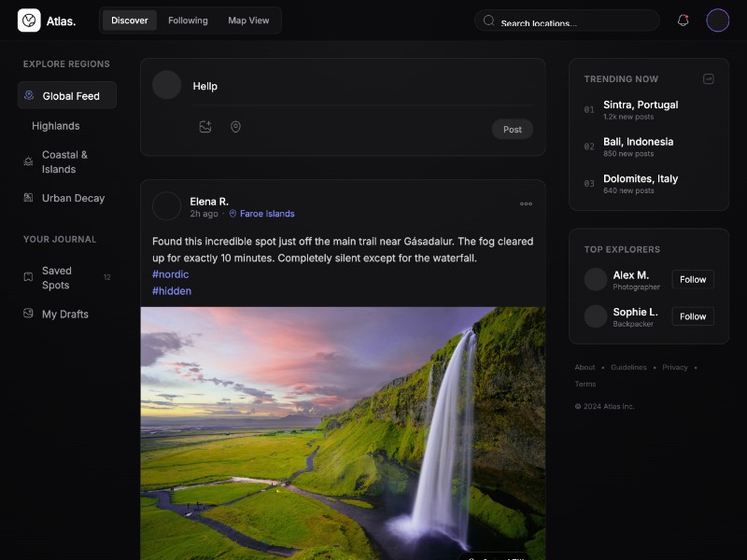
Task: Switch to the Map View tab
Action: 248,21
